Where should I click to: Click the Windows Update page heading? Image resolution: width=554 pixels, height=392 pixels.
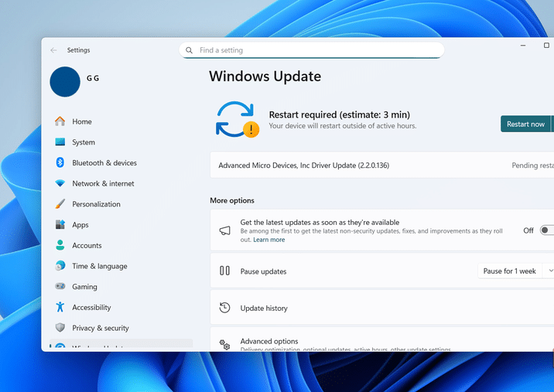tap(265, 77)
